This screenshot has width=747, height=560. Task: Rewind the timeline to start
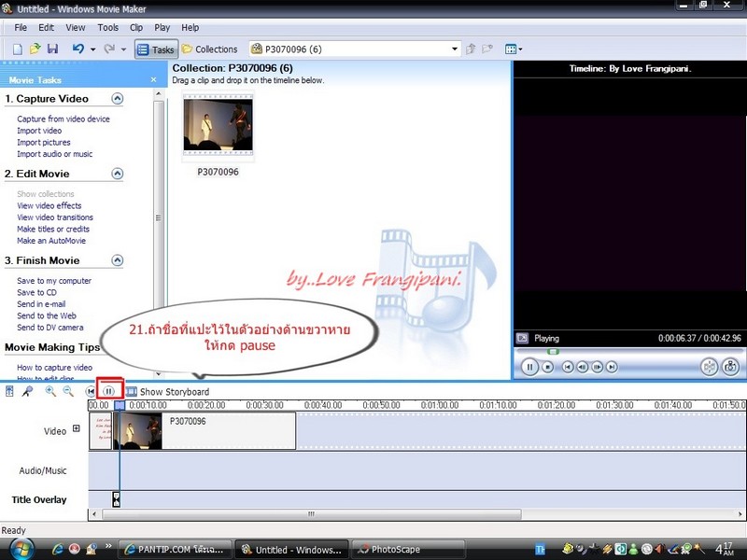click(91, 391)
